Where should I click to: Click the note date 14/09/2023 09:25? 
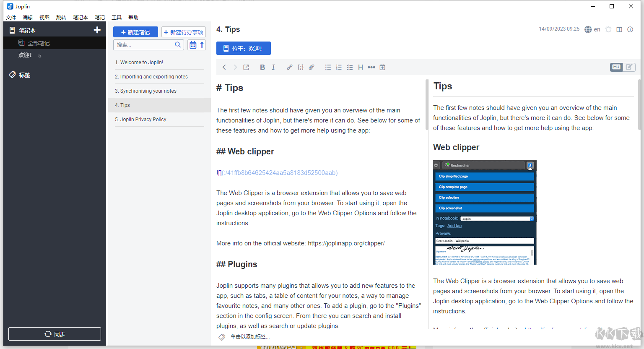pyautogui.click(x=559, y=29)
